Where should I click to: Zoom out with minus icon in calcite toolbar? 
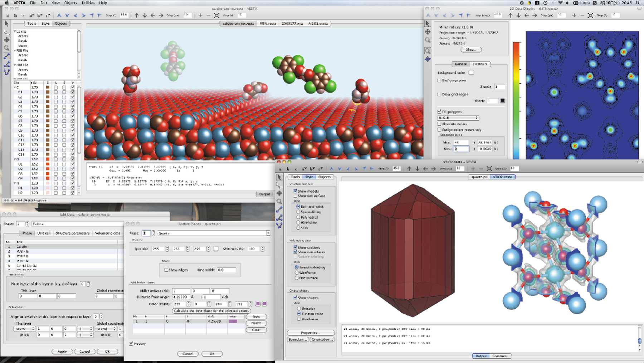pos(208,15)
